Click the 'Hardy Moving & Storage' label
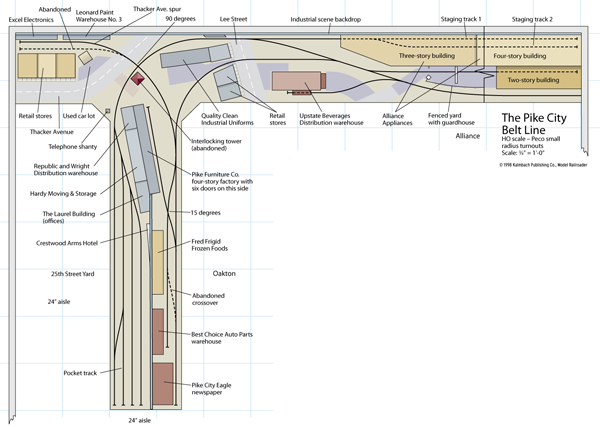600x427 pixels. (x=63, y=194)
